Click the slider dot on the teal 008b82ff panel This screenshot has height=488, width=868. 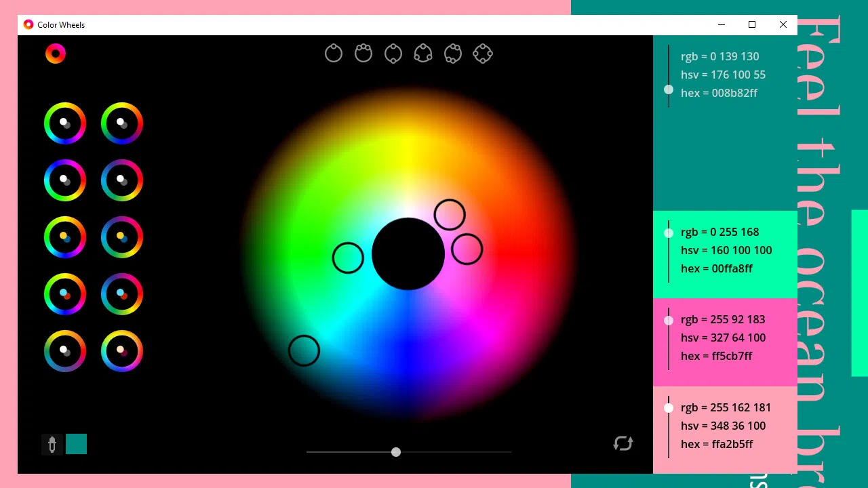pos(669,89)
